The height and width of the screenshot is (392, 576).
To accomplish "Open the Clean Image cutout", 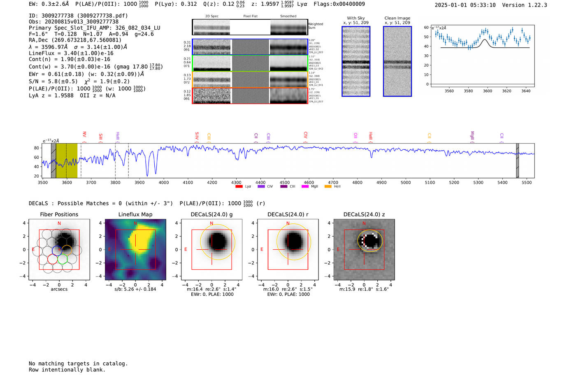I will 397,61.
